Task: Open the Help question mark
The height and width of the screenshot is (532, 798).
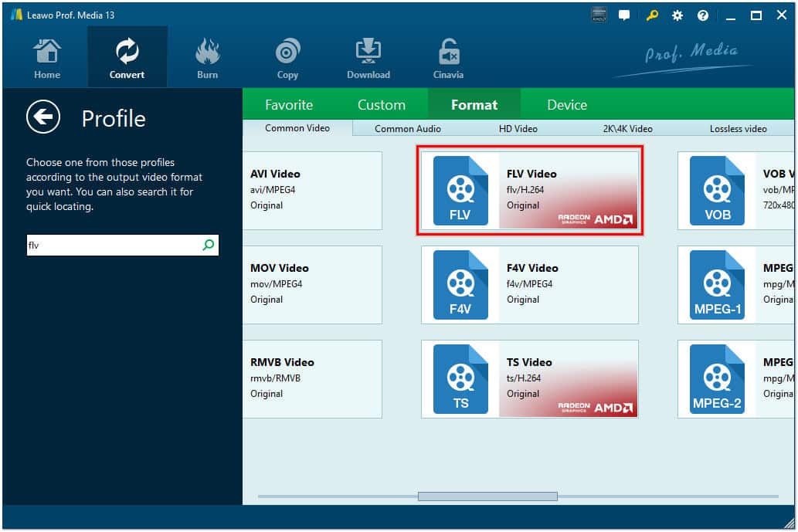Action: click(x=702, y=15)
